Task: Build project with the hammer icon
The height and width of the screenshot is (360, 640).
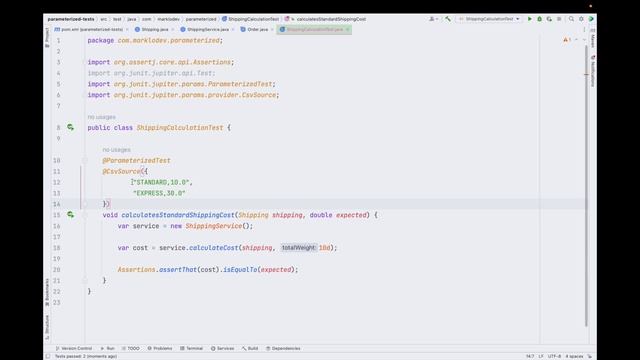Action: click(x=448, y=19)
